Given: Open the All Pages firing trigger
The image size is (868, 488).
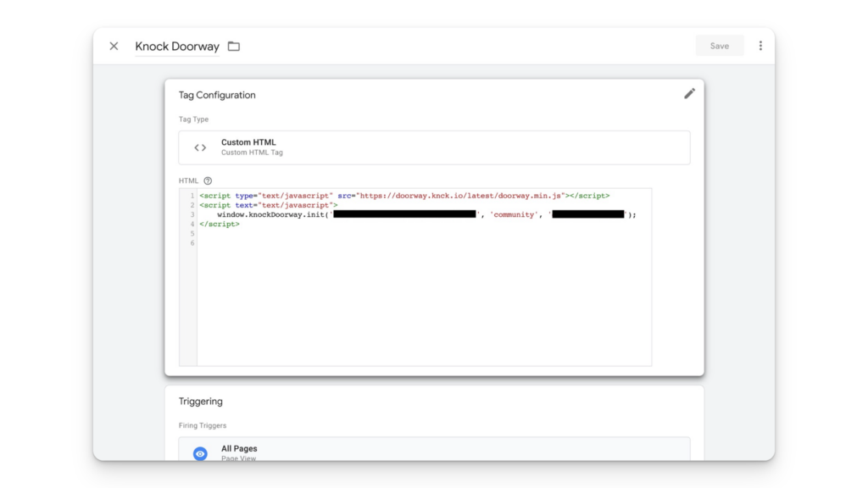Looking at the screenshot, I should click(x=434, y=449).
